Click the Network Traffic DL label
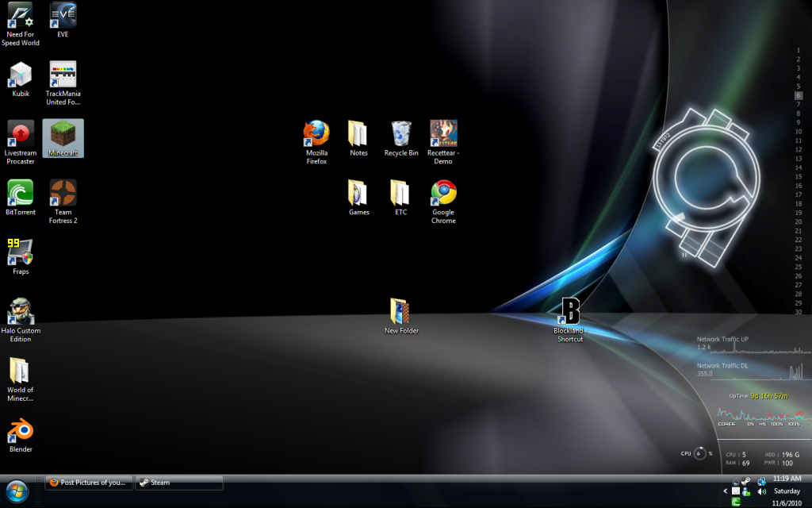 tap(722, 365)
